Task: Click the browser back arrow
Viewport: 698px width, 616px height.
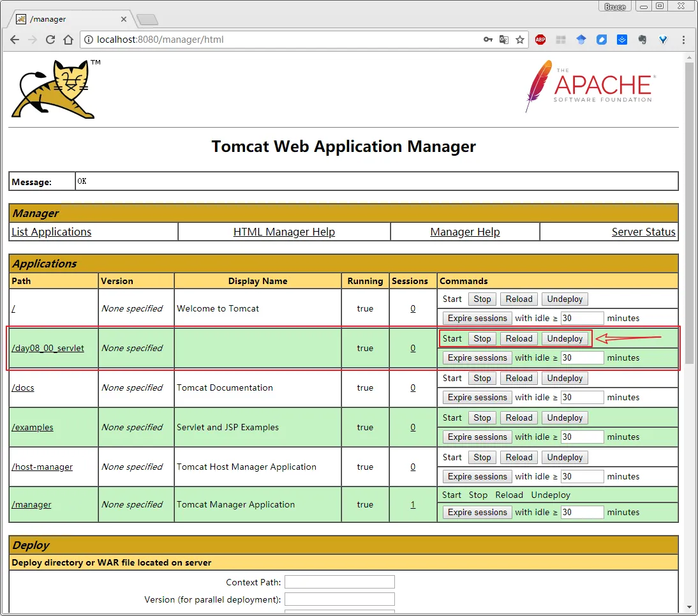Action: (14, 40)
